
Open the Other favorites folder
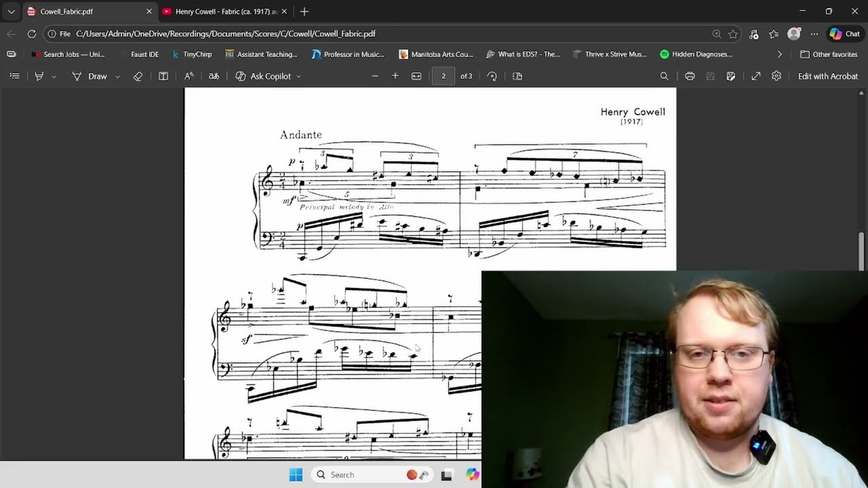click(829, 54)
